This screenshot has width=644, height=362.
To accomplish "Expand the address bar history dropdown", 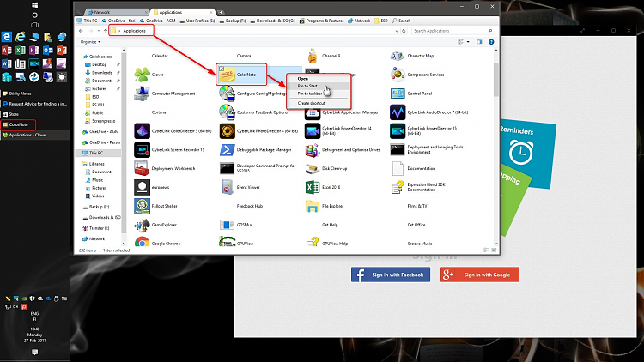I will pyautogui.click(x=397, y=31).
